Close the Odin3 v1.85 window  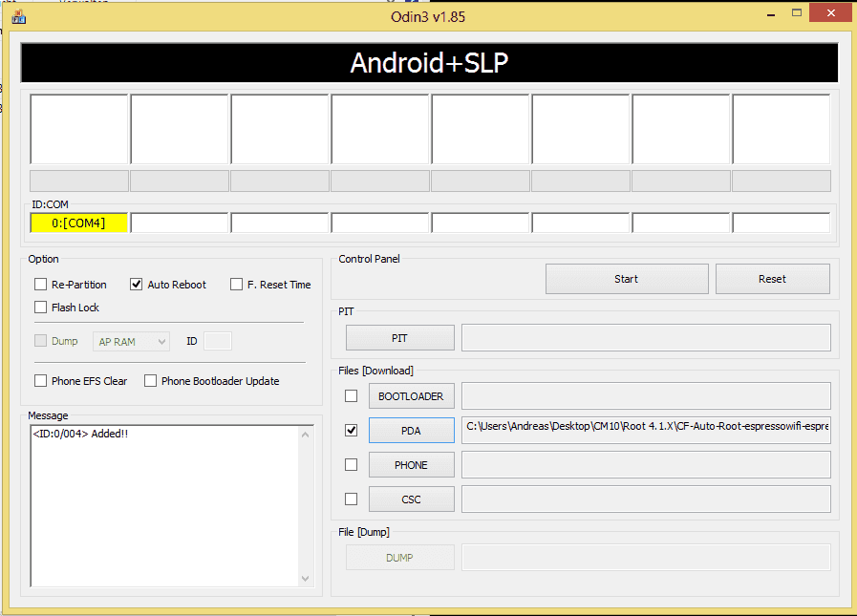tap(831, 13)
